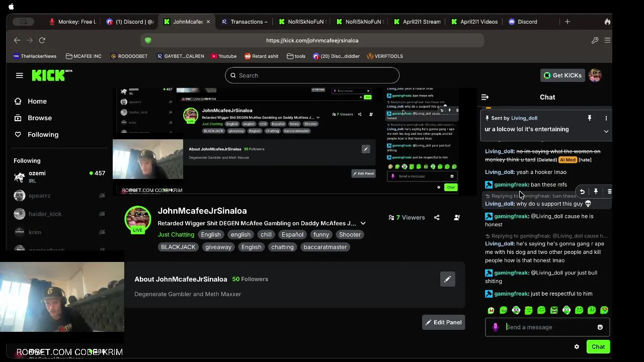
Task: Switch to April2l1 Videos tab
Action: [474, 22]
